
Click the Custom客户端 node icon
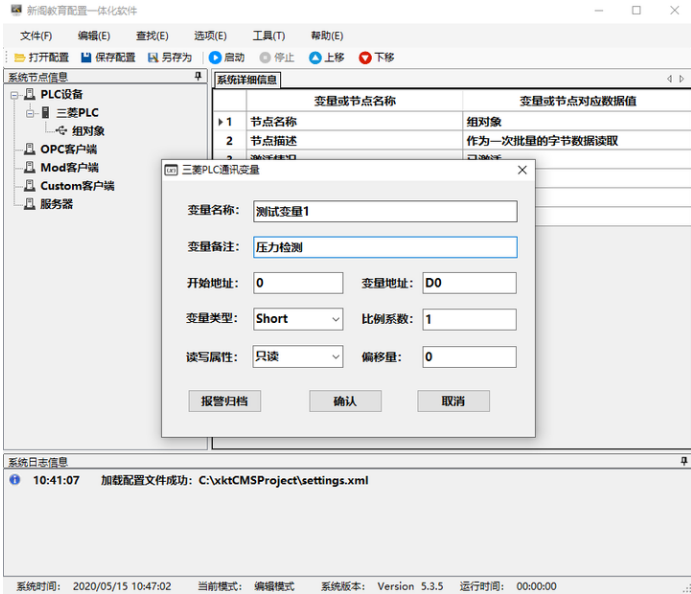pyautogui.click(x=30, y=186)
